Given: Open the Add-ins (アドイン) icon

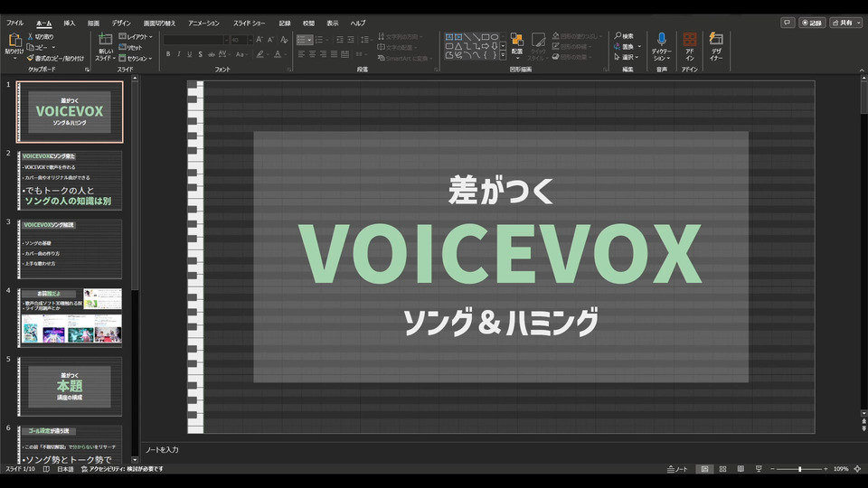Looking at the screenshot, I should click(690, 39).
